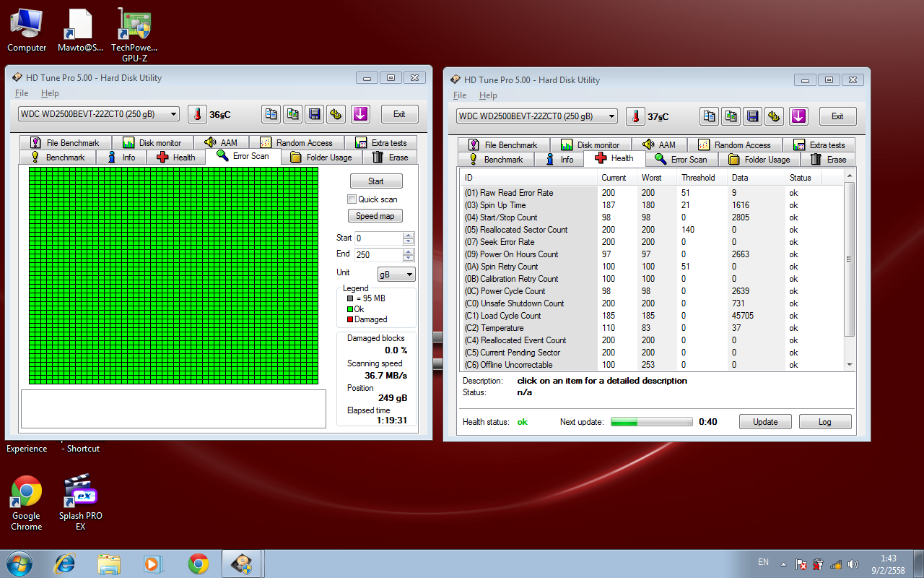
Task: Expand drive selector in right HD Tune window
Action: pyautogui.click(x=611, y=116)
